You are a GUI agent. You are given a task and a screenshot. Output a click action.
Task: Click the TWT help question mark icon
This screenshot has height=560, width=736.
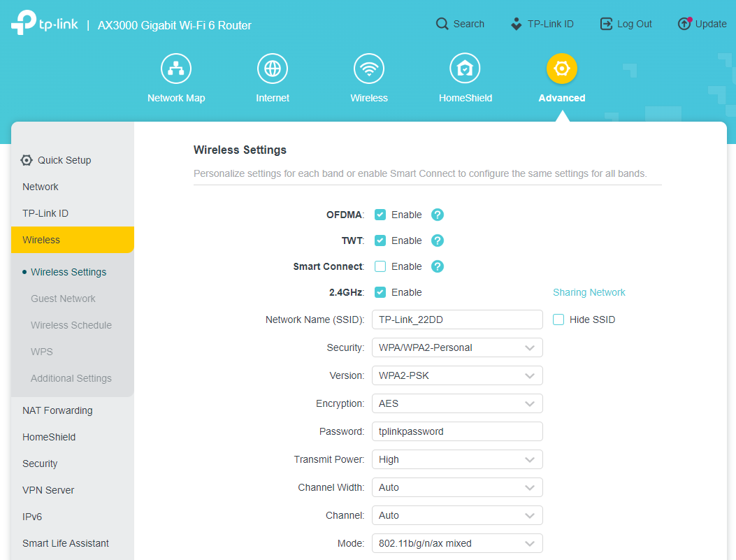coord(438,240)
